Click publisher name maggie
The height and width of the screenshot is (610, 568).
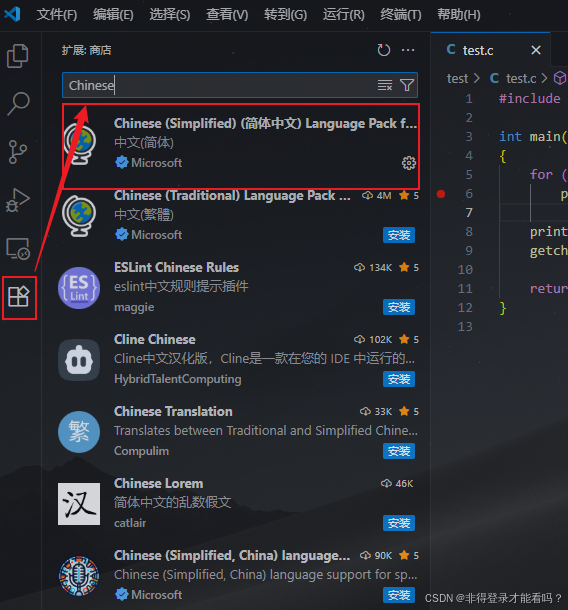click(134, 307)
